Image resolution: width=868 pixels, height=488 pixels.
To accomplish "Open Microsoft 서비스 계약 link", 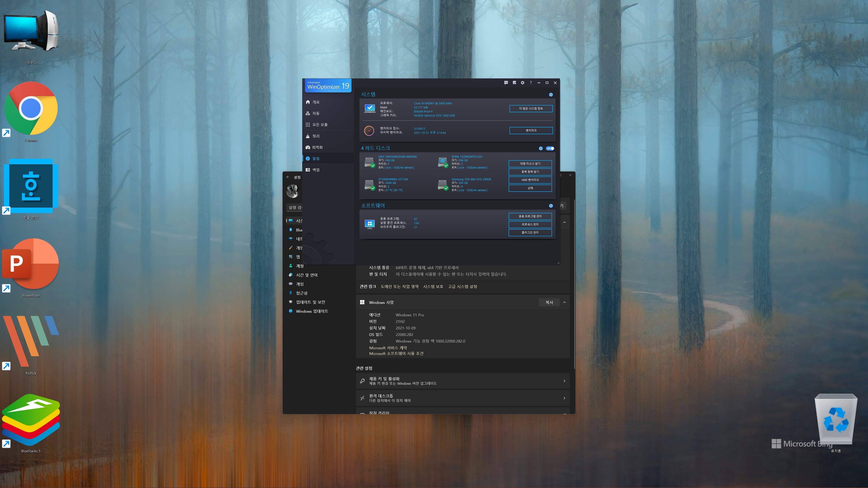I will pyautogui.click(x=388, y=348).
